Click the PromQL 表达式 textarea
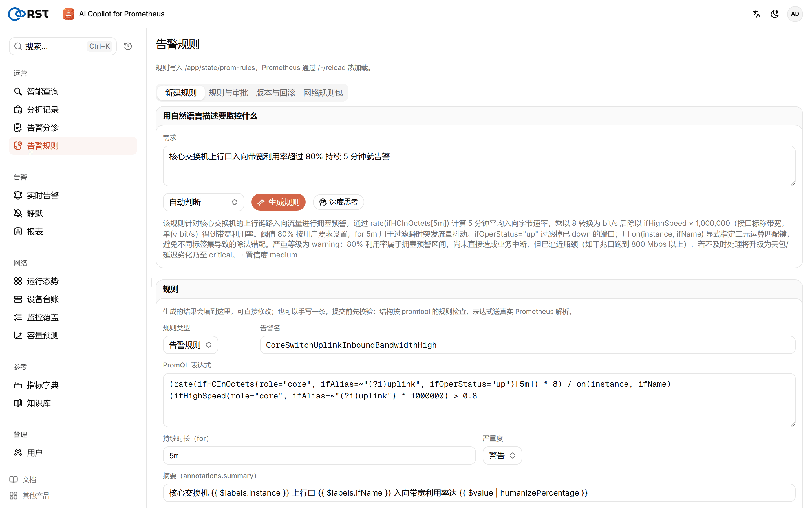 pyautogui.click(x=479, y=400)
